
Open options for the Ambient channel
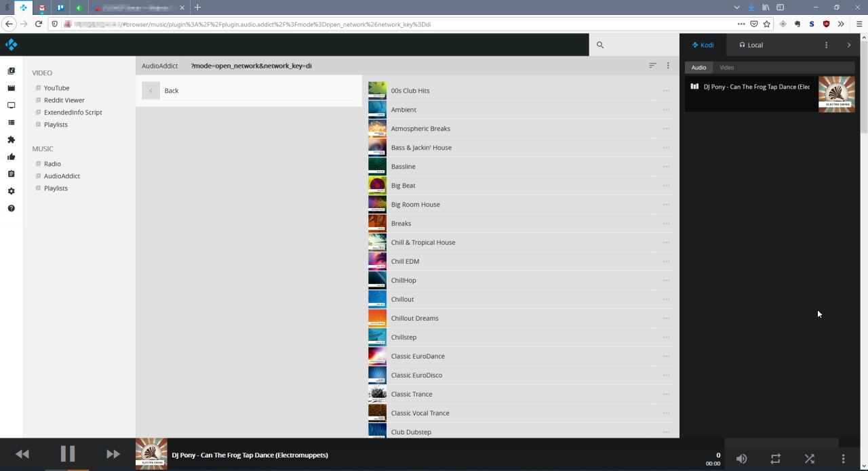[x=667, y=110]
